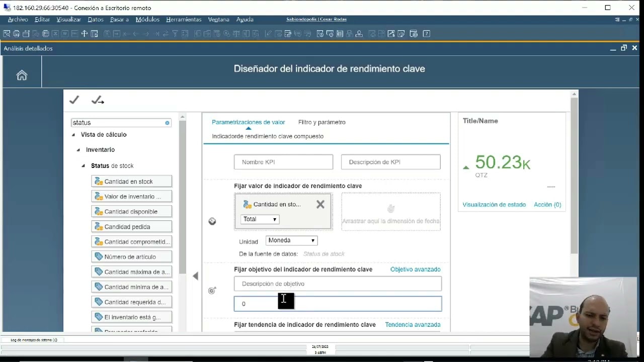The height and width of the screenshot is (362, 644).
Task: Click the Tendencia avanzada link
Action: (413, 325)
